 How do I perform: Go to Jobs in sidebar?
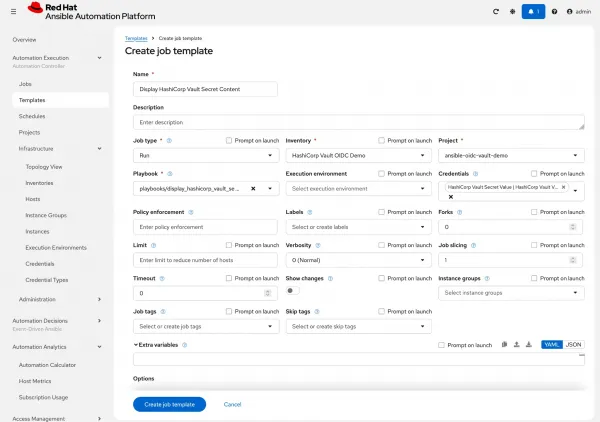pyautogui.click(x=25, y=84)
